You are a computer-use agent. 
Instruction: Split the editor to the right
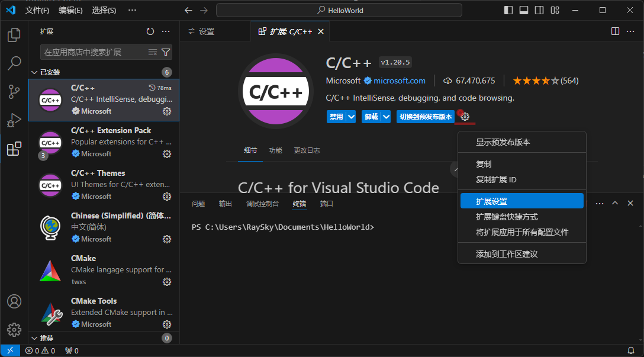tap(615, 31)
